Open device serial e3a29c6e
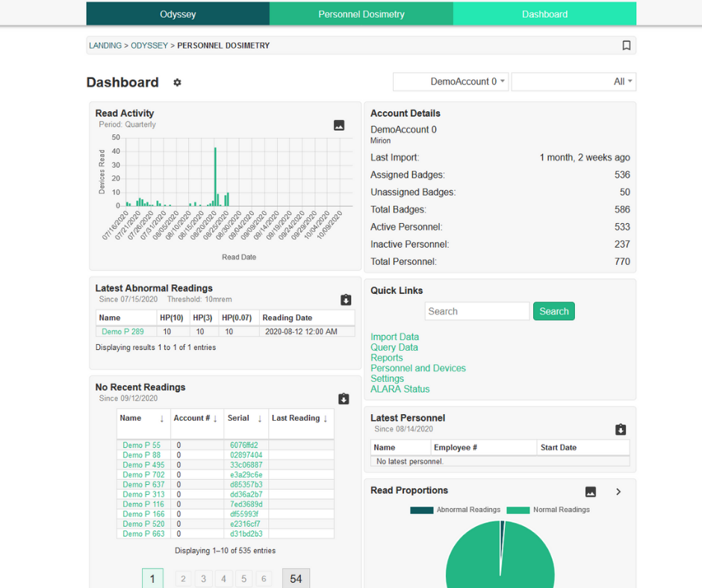The width and height of the screenshot is (702, 588). tap(246, 475)
